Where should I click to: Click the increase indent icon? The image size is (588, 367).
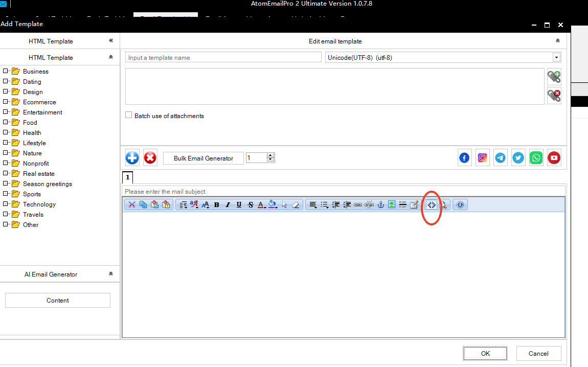(x=347, y=204)
